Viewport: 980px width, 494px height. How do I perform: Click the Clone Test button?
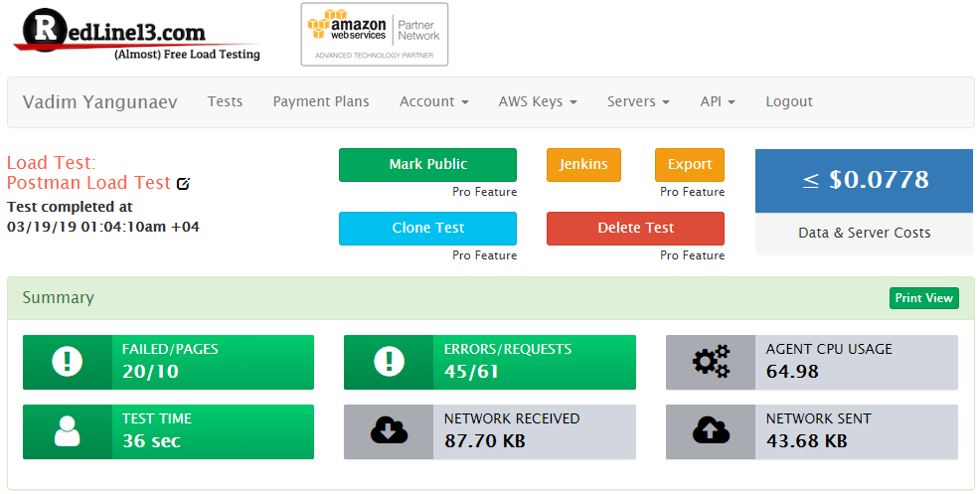pyautogui.click(x=427, y=229)
